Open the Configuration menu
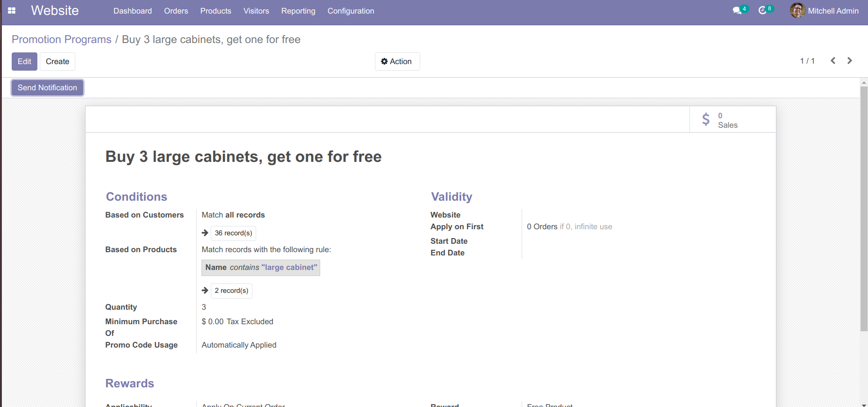This screenshot has width=868, height=407. pyautogui.click(x=351, y=11)
